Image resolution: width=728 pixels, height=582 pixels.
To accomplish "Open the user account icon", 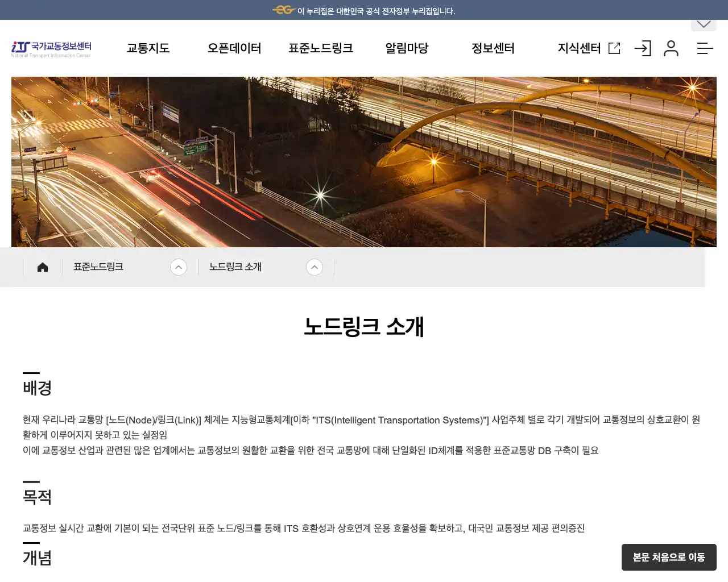I will pyautogui.click(x=671, y=48).
